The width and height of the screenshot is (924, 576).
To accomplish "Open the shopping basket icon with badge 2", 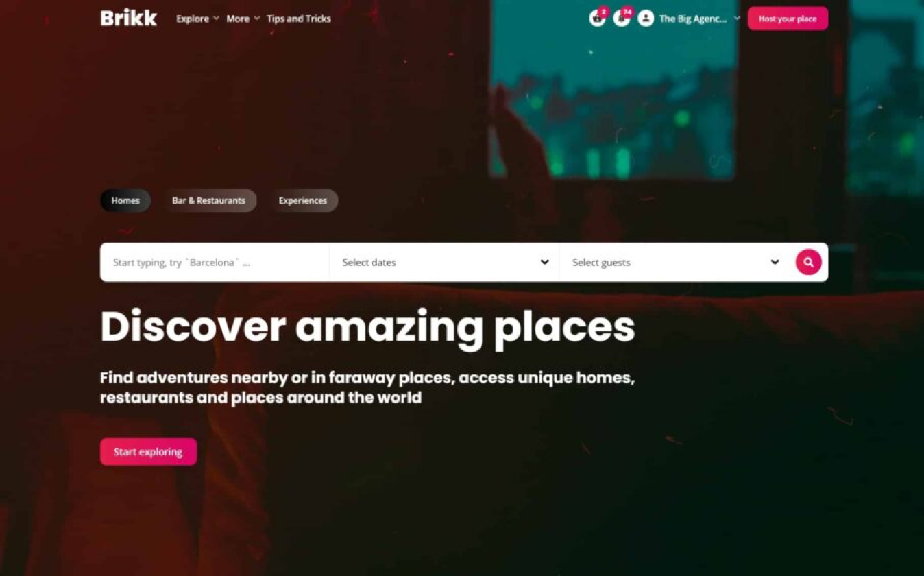I will [597, 19].
